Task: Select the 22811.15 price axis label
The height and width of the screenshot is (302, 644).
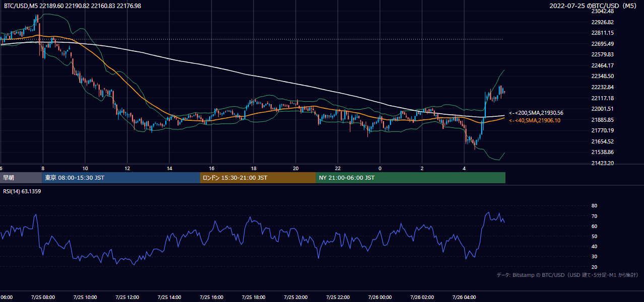Action: 603,33
